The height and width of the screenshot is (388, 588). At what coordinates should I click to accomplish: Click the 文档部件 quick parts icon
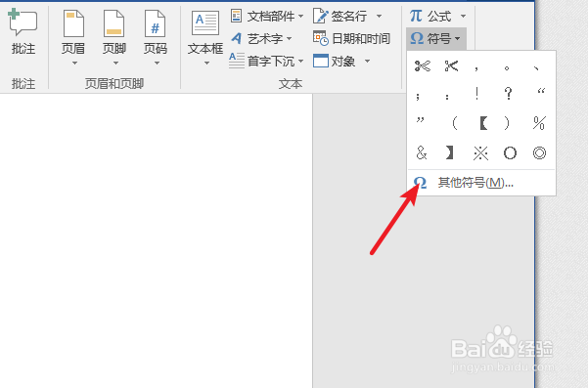[x=236, y=16]
